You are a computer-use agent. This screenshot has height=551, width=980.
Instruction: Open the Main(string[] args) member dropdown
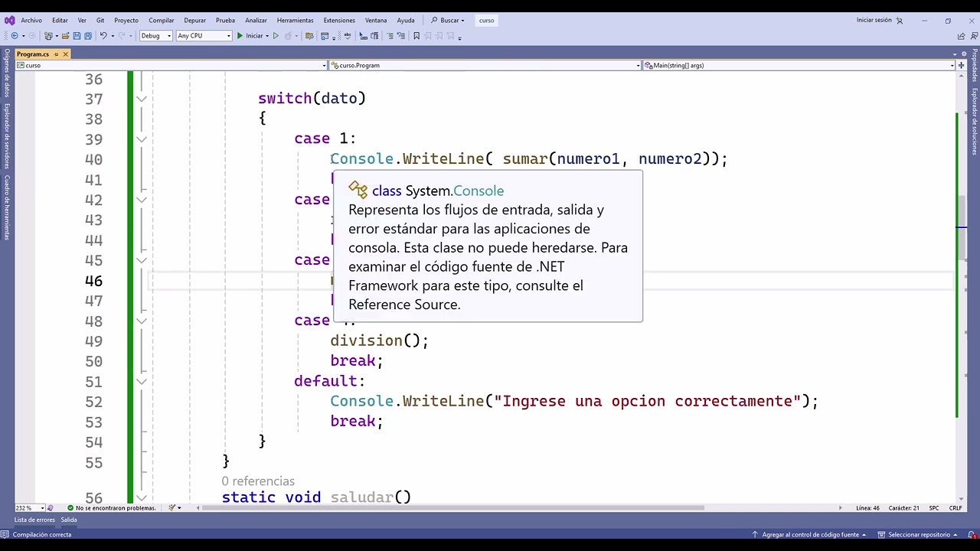point(799,66)
